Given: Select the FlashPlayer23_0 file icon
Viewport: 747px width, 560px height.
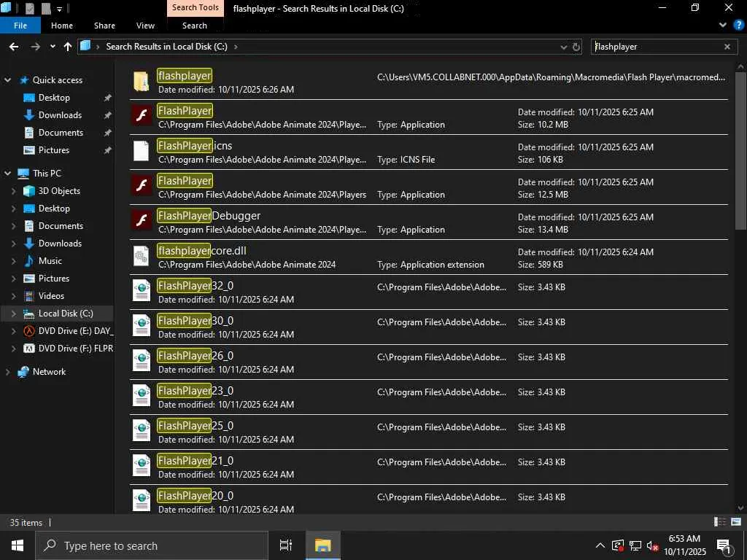Looking at the screenshot, I should (x=142, y=396).
